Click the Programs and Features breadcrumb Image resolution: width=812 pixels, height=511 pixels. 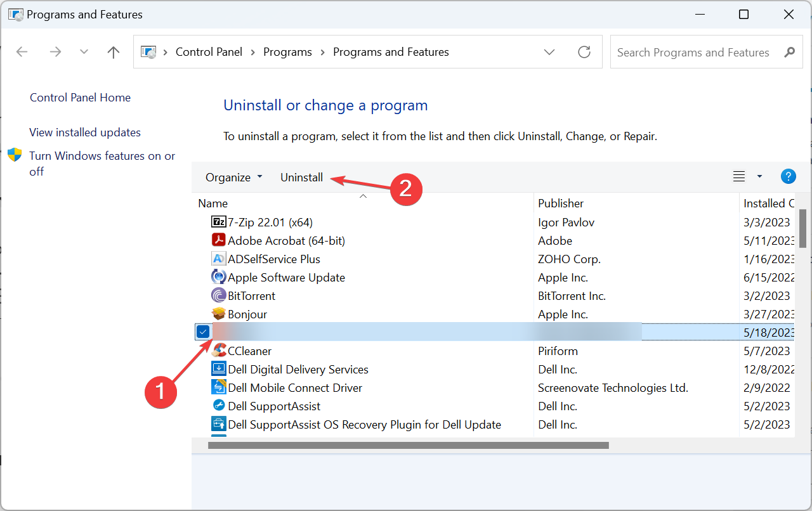(391, 52)
